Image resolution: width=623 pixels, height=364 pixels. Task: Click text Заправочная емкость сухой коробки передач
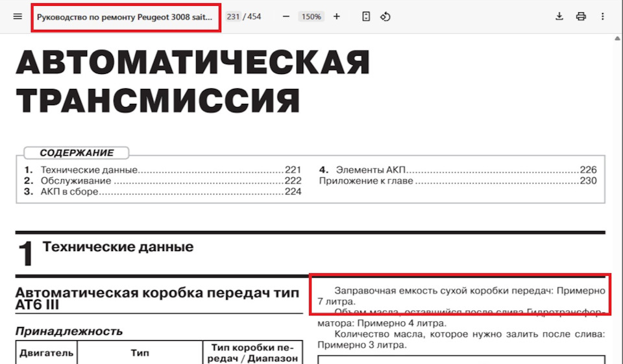(x=444, y=291)
